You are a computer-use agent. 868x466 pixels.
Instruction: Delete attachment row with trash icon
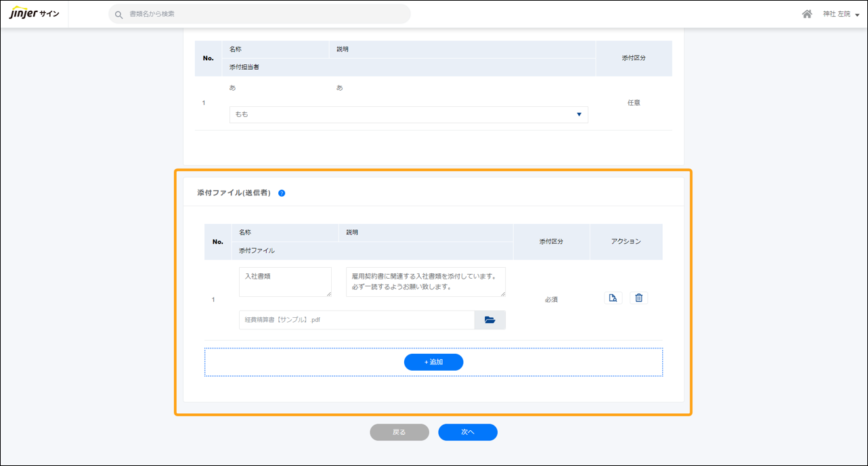point(638,298)
